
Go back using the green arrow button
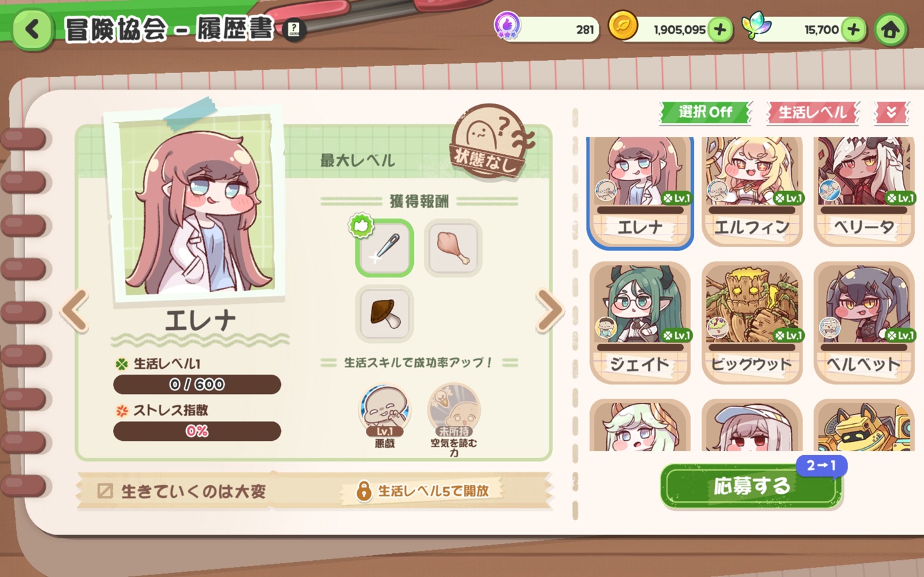32,29
